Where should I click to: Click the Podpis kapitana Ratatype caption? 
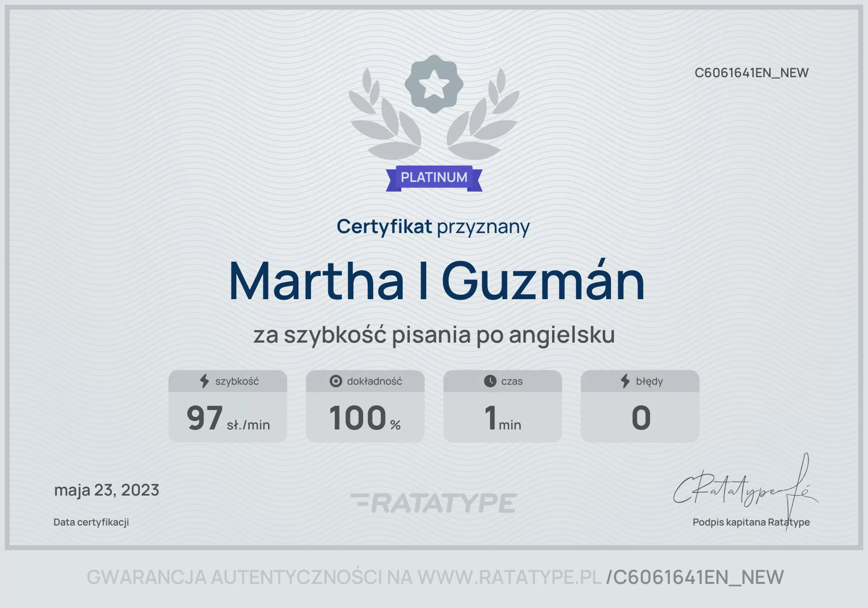[x=751, y=522]
